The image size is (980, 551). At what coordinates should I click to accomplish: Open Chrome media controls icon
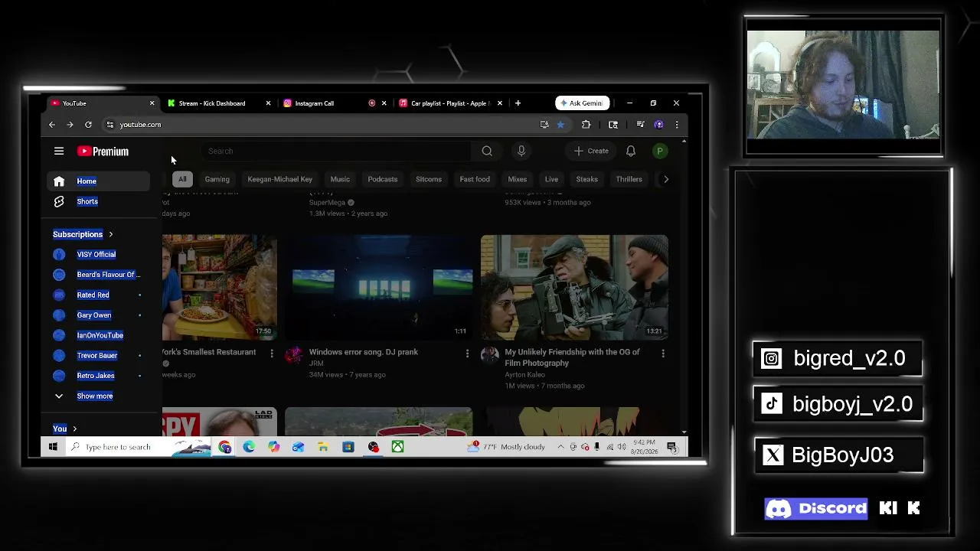coord(640,124)
